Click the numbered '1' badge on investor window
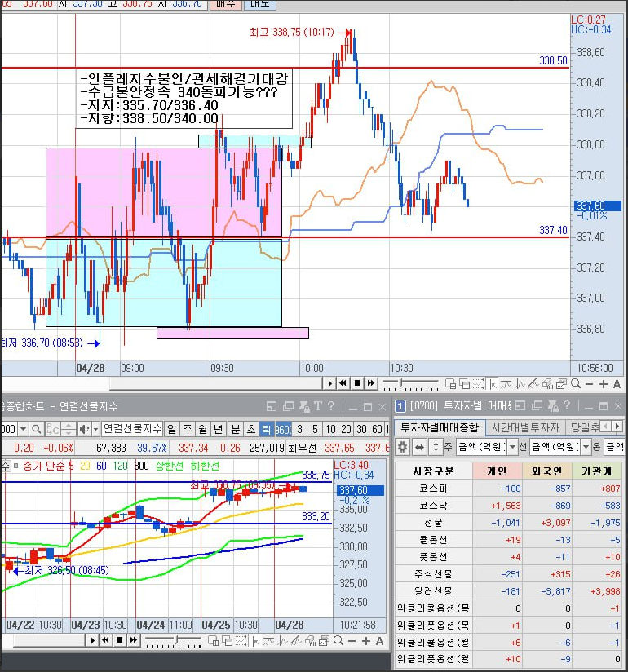The image size is (628, 672). pyautogui.click(x=400, y=405)
